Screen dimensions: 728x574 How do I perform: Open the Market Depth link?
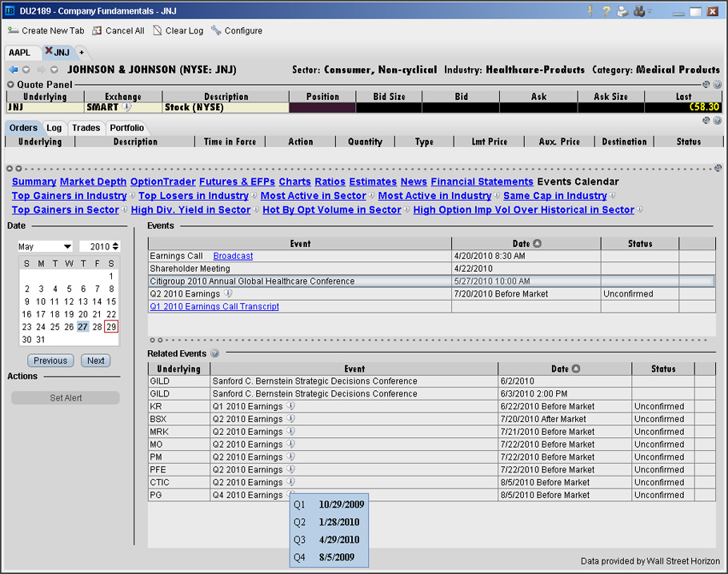[94, 181]
